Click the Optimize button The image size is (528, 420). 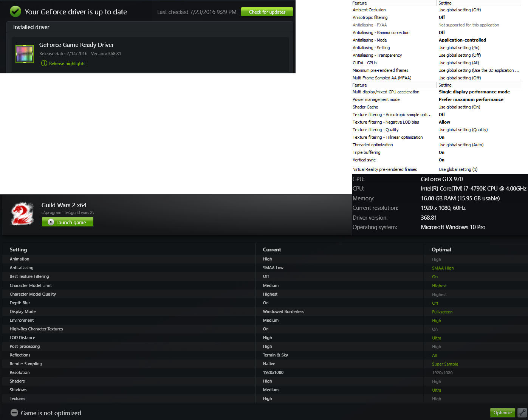pos(502,412)
